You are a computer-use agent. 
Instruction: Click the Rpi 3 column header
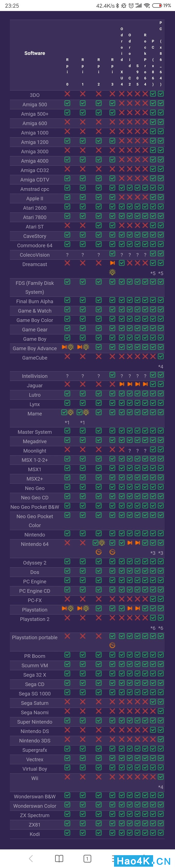tap(112, 72)
